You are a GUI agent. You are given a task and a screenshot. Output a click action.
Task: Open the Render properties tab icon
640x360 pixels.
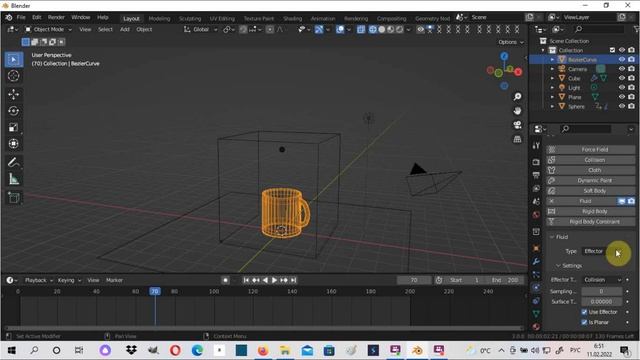click(x=536, y=162)
